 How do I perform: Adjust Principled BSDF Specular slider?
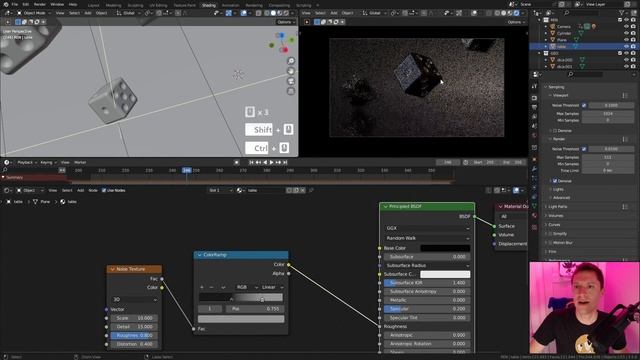coord(427,309)
